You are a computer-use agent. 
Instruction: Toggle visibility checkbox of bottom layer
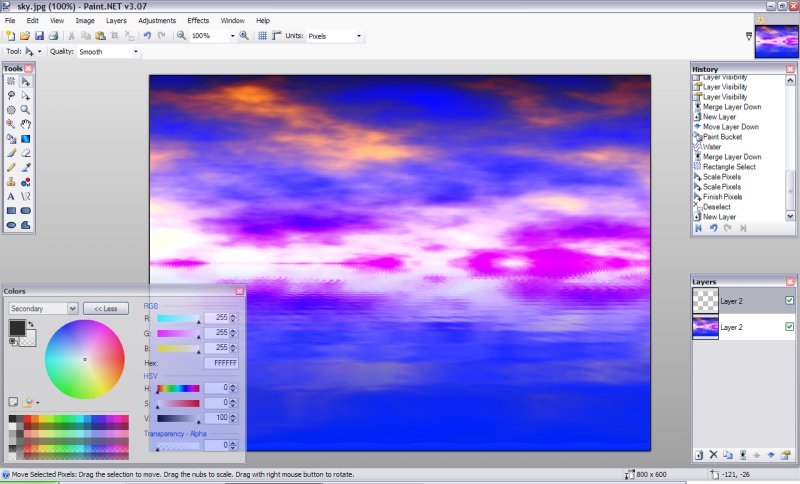tap(789, 326)
